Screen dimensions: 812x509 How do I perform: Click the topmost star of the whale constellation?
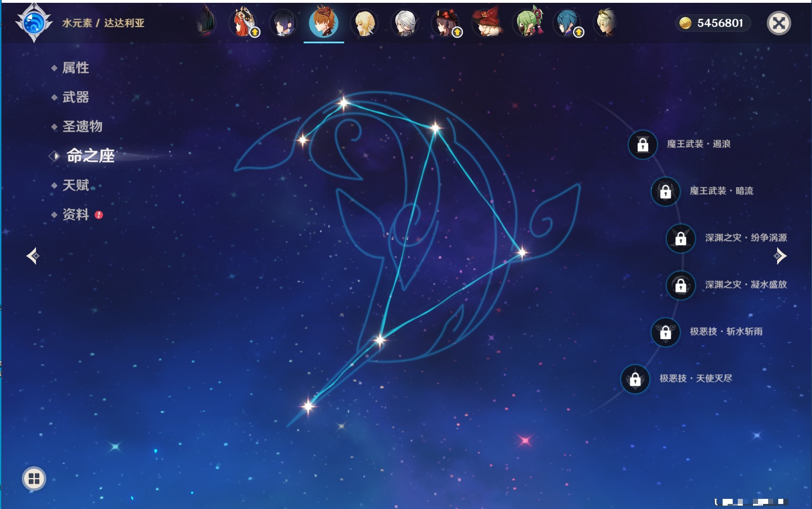pyautogui.click(x=343, y=103)
